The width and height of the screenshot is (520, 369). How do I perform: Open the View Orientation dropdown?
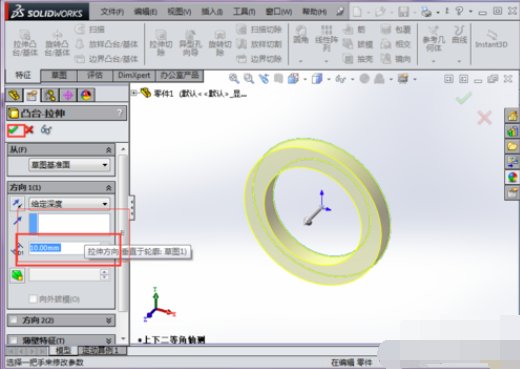coord(305,79)
